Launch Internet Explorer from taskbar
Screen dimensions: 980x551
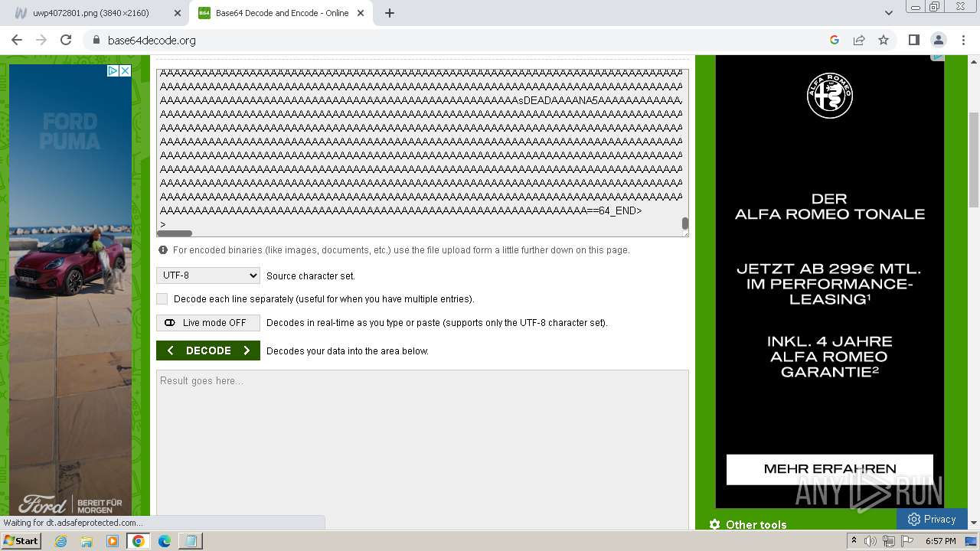tap(60, 541)
